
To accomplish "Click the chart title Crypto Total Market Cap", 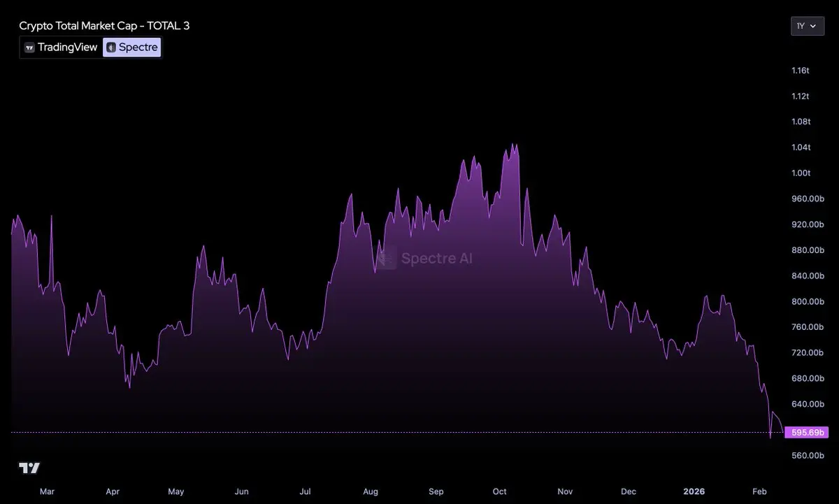I will pyautogui.click(x=104, y=26).
